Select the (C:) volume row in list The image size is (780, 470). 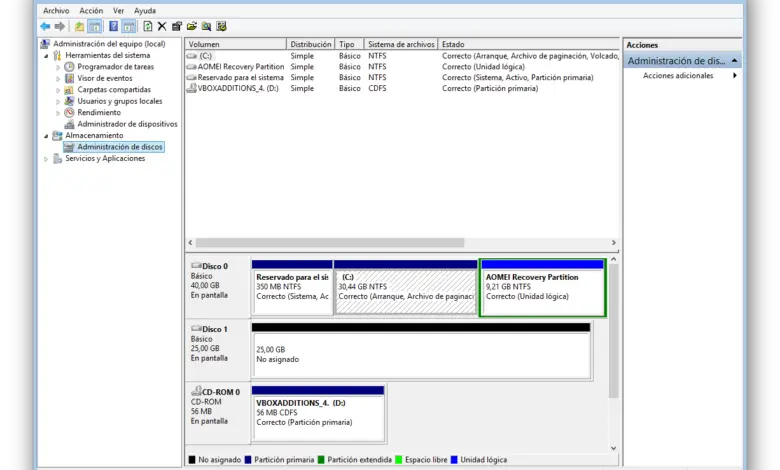pos(402,56)
